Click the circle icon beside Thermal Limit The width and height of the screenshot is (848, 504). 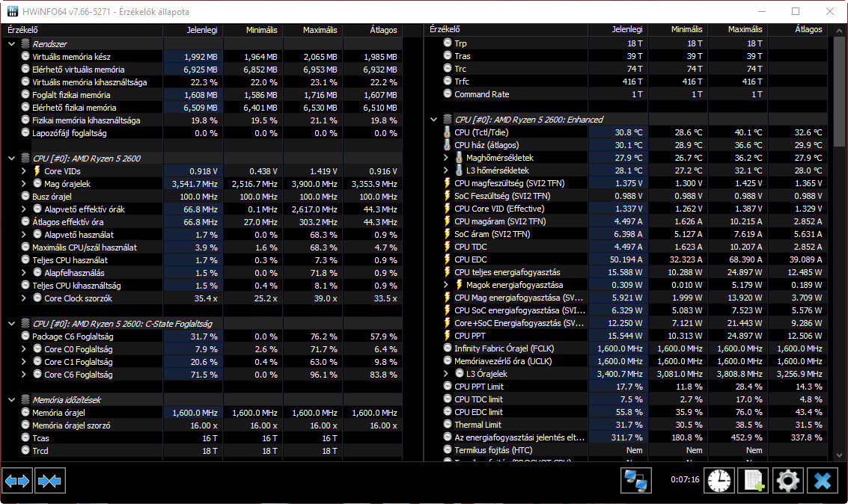[x=448, y=425]
